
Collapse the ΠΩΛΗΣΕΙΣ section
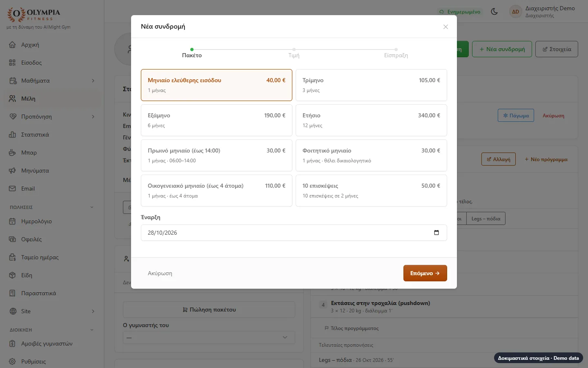[92, 207]
